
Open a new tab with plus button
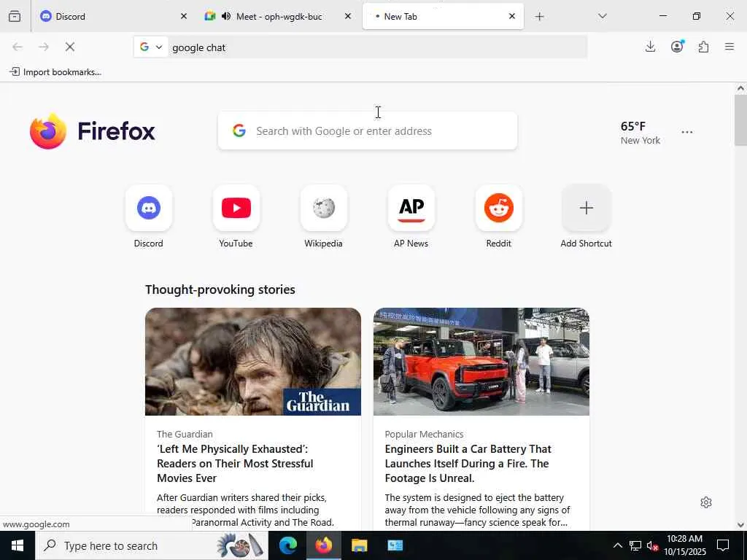click(x=539, y=17)
